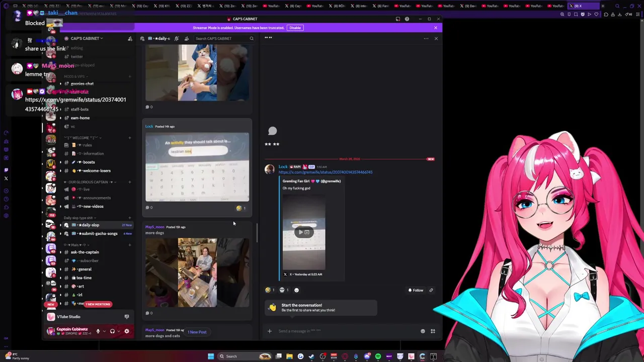The height and width of the screenshot is (362, 644).
Task: Toggle the laughing emoji reaction under the thread message
Action: 270,290
